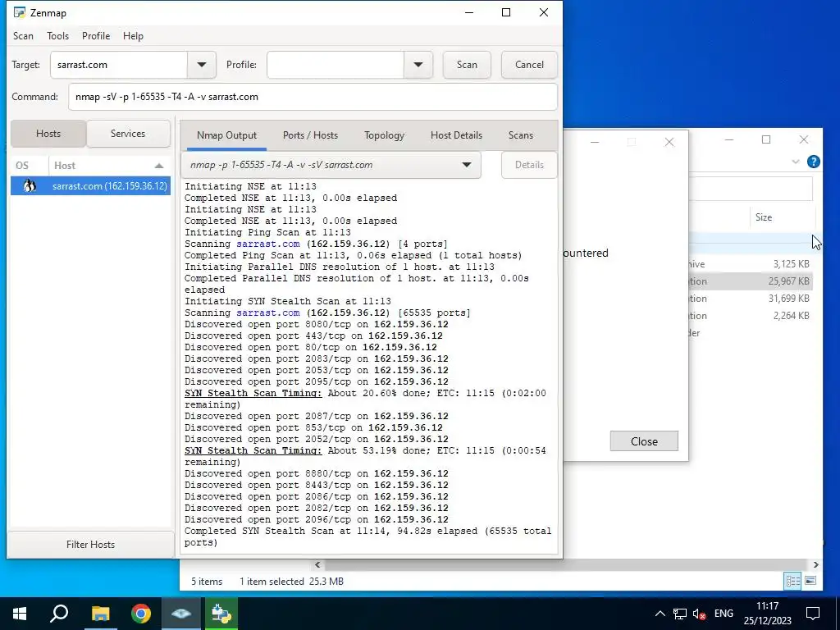
Task: Click the Filter Hosts button
Action: tap(90, 545)
